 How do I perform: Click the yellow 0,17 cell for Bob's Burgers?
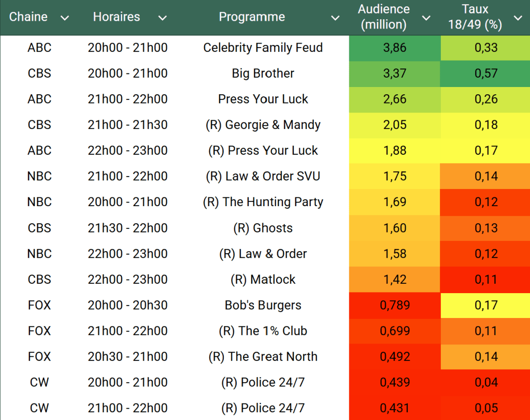486,305
